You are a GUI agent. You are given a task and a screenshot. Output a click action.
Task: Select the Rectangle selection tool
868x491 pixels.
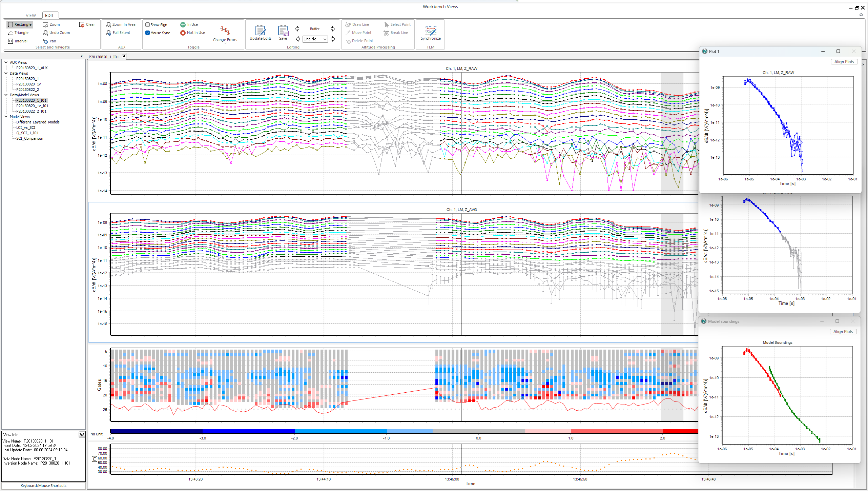pos(20,24)
